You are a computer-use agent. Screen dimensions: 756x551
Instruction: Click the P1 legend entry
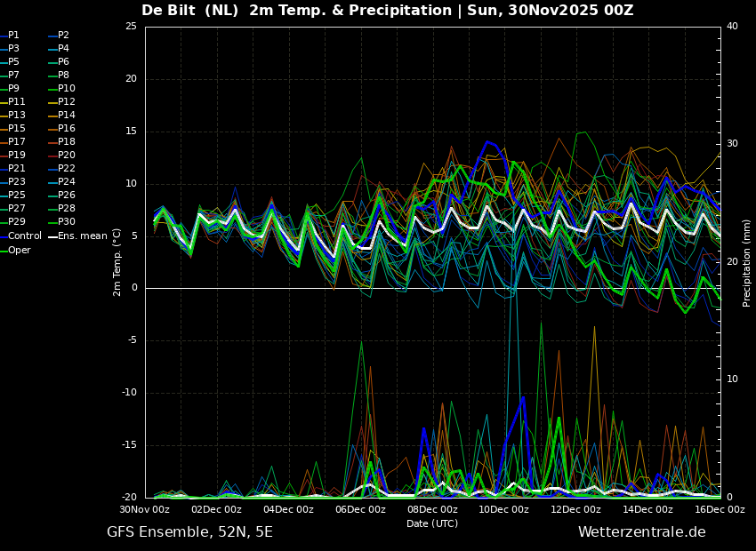click(13, 36)
